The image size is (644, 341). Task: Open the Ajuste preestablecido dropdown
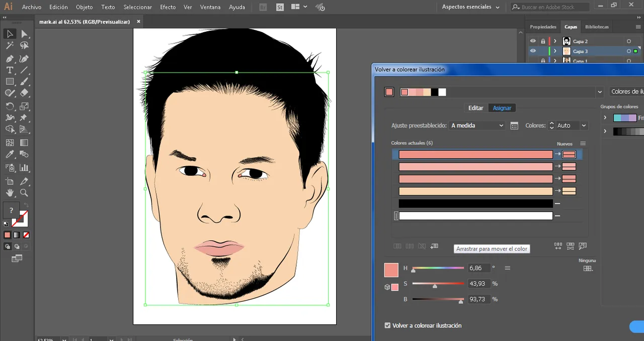(477, 125)
